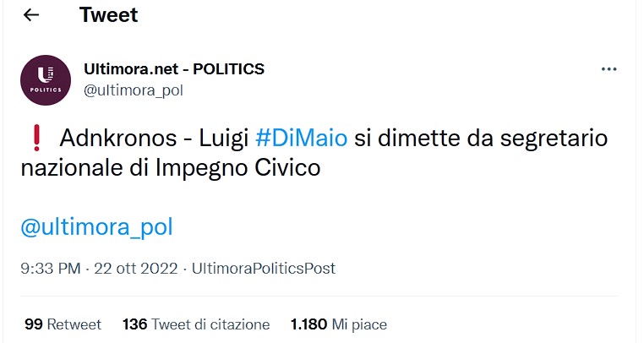
Task: Click the Ultimora POLITICS profile avatar
Action: [x=46, y=80]
